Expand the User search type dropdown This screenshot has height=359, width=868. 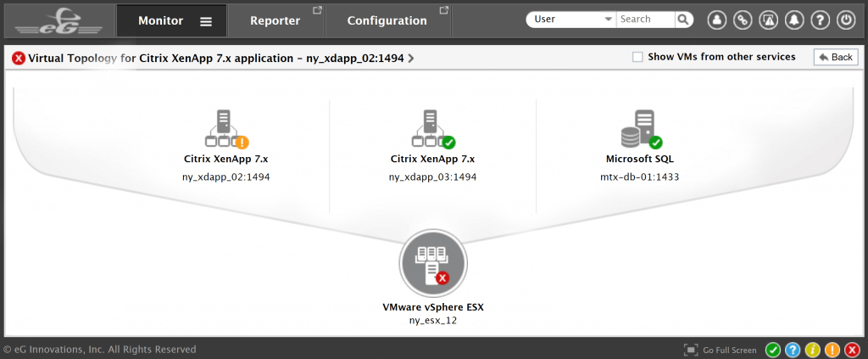pos(570,20)
